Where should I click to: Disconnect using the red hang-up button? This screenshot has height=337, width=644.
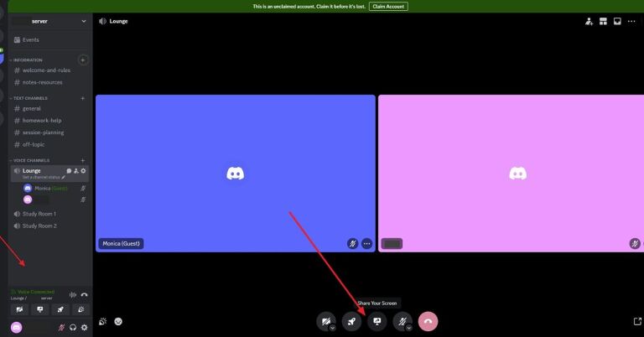point(428,321)
